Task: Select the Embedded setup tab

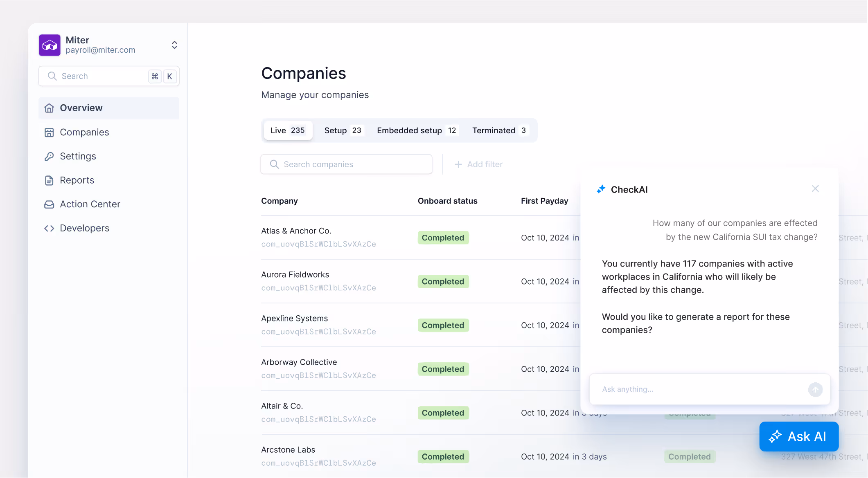Action: click(416, 130)
